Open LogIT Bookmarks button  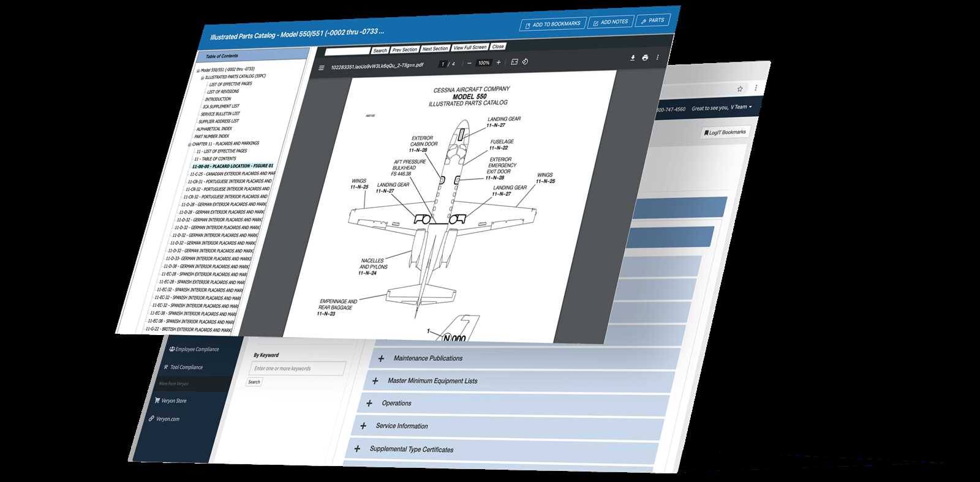(725, 132)
